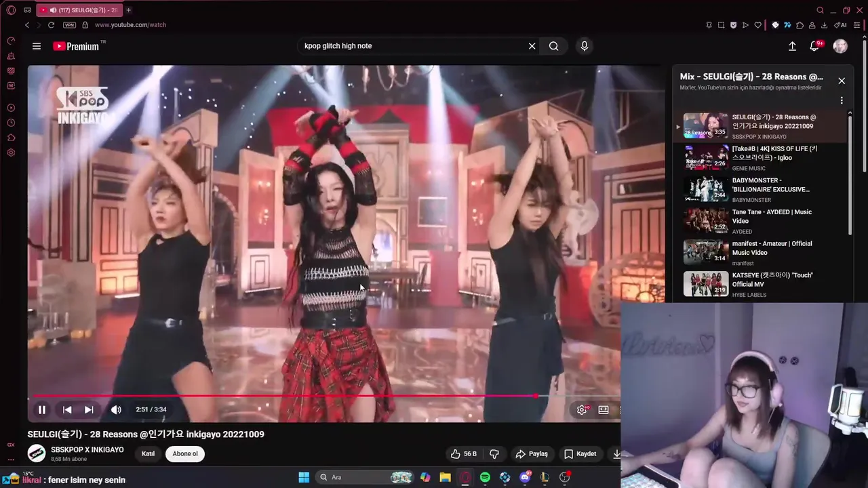Open browser downloads arrow icon
Screen dimensions: 868x488
click(x=824, y=25)
